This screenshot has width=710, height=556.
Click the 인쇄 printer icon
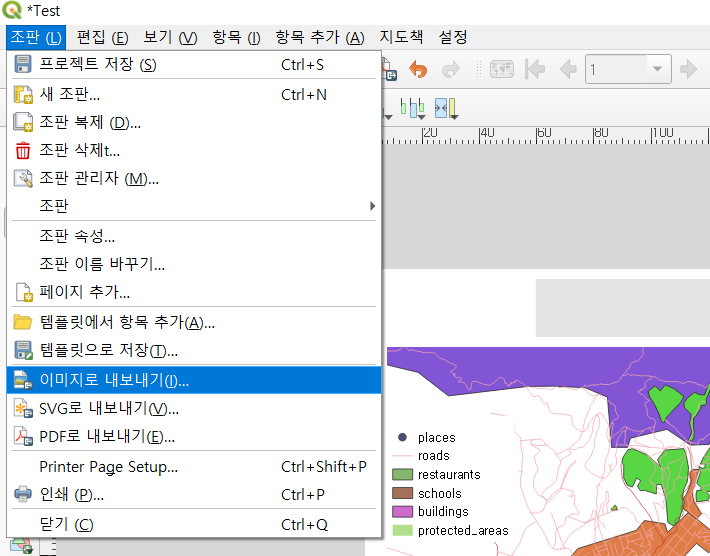[x=23, y=494]
